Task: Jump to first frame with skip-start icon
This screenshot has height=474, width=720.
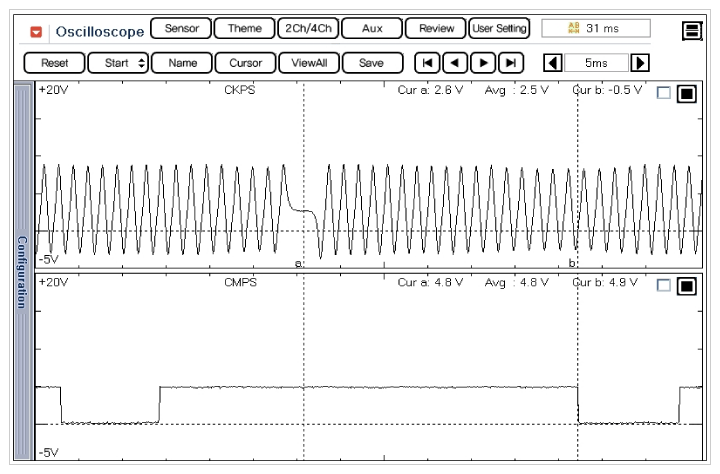Action: click(x=428, y=63)
